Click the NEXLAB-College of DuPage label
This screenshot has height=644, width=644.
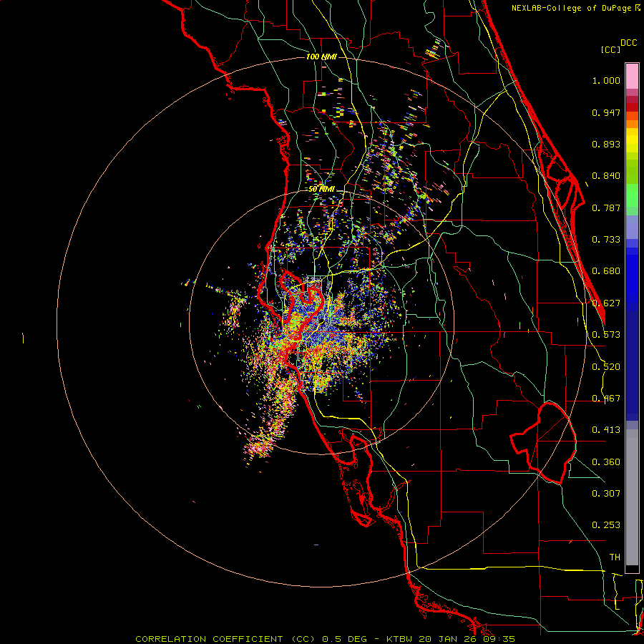pyautogui.click(x=571, y=8)
